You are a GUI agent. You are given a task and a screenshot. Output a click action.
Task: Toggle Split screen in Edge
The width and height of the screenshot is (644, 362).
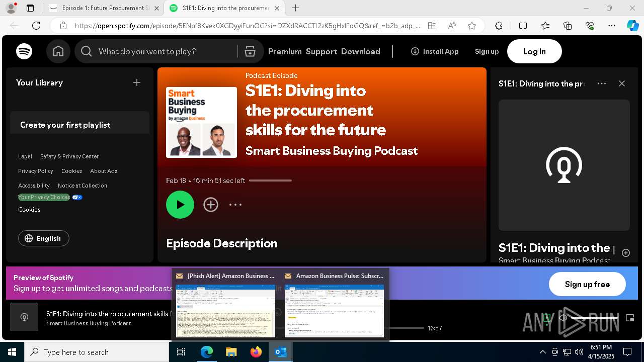click(523, 26)
